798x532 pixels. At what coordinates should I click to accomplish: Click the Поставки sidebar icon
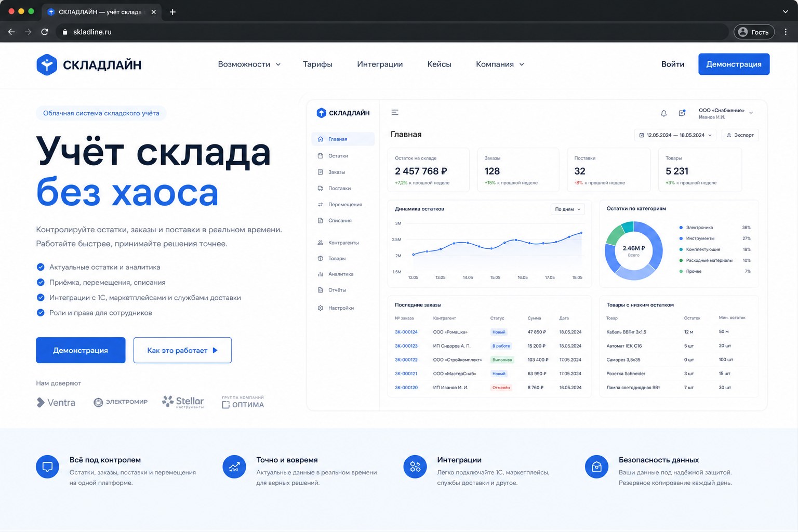coord(321,188)
